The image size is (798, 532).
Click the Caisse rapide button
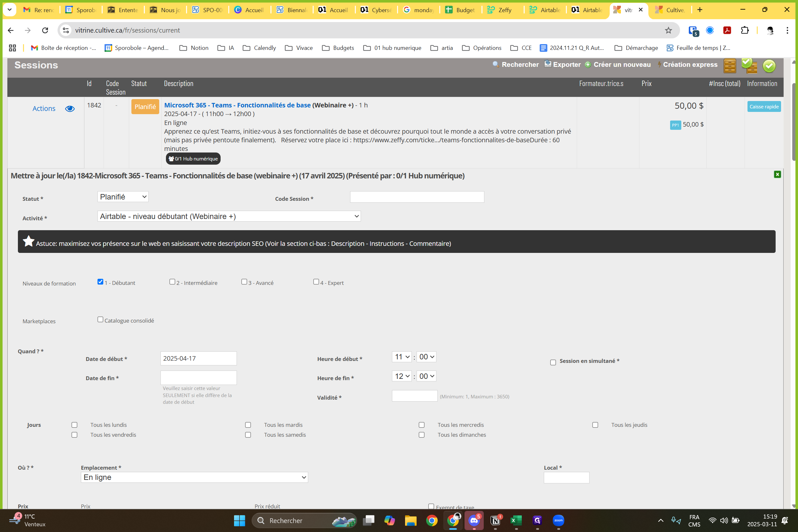(x=764, y=106)
